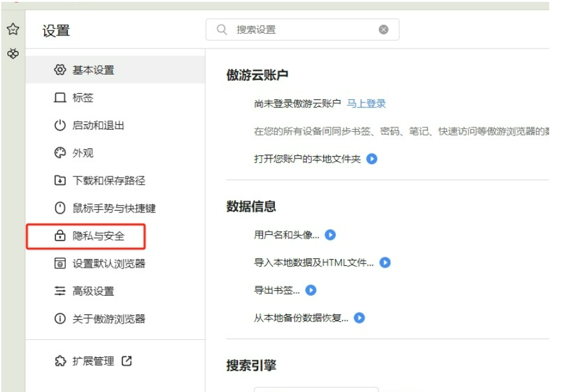Click the sync description text starting 在您的所有设备间
Image resolution: width=584 pixels, height=392 pixels.
coord(402,131)
